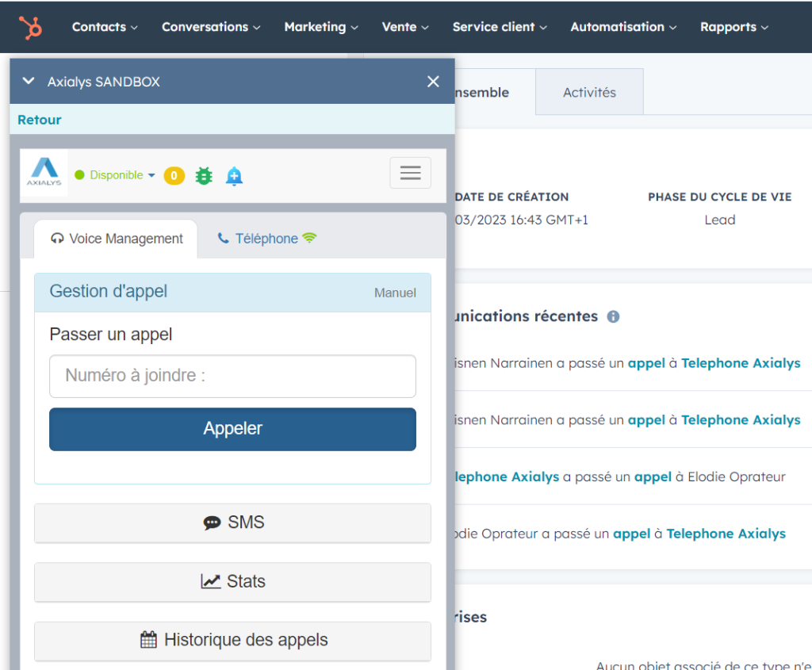Click the yellow call counter badge
The height and width of the screenshot is (670, 812).
[x=174, y=175]
